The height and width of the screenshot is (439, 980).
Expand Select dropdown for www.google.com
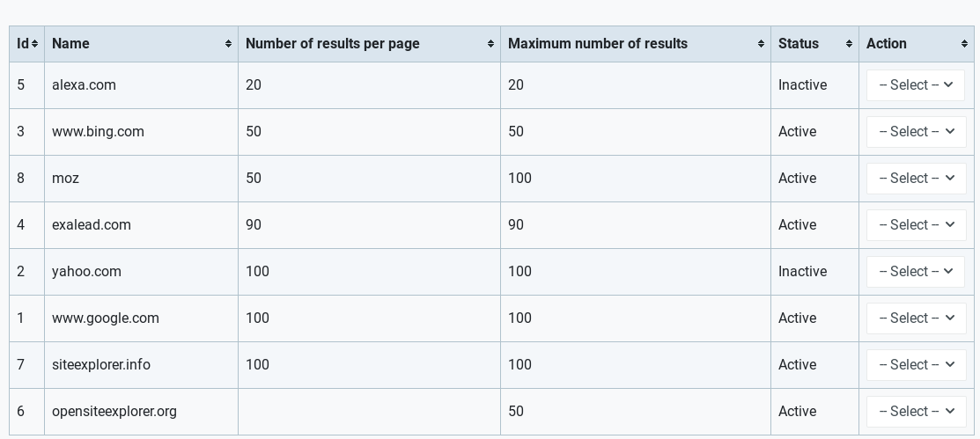[x=916, y=318]
